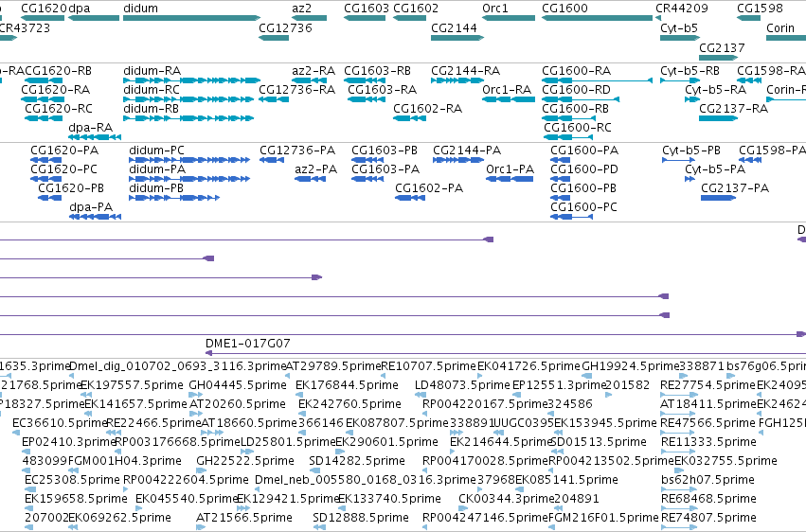Open the dpa-PA protein label
This screenshot has height=532, width=806.
(91, 207)
